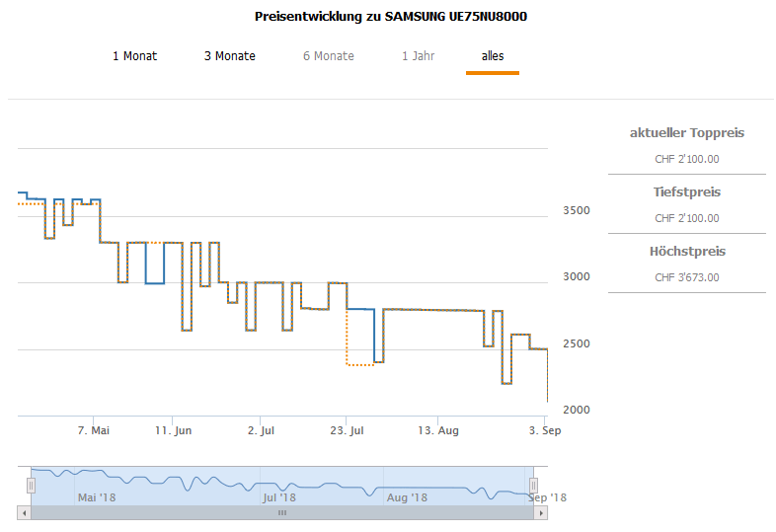The height and width of the screenshot is (532, 776).
Task: Click the 'Tiefstpreis' label
Action: pyautogui.click(x=687, y=191)
